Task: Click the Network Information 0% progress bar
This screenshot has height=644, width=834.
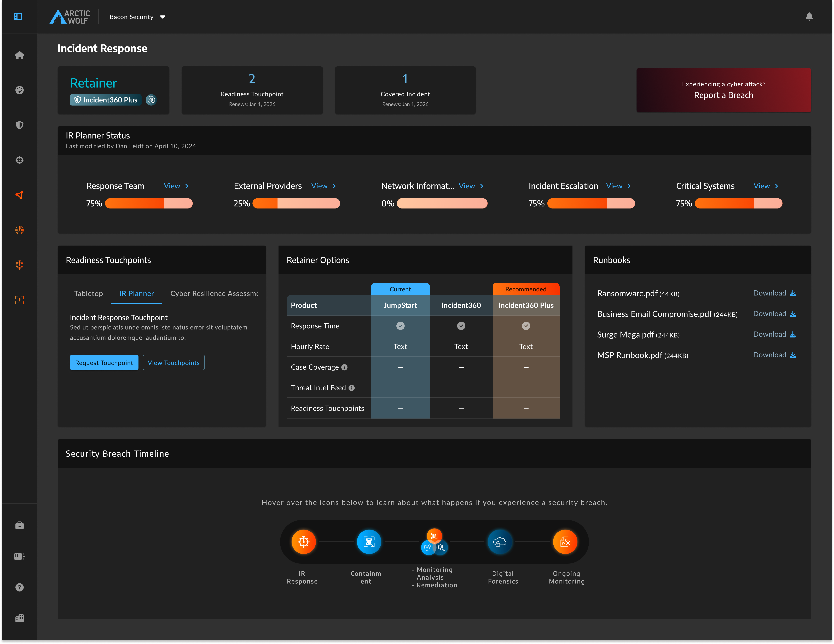Action: [442, 204]
